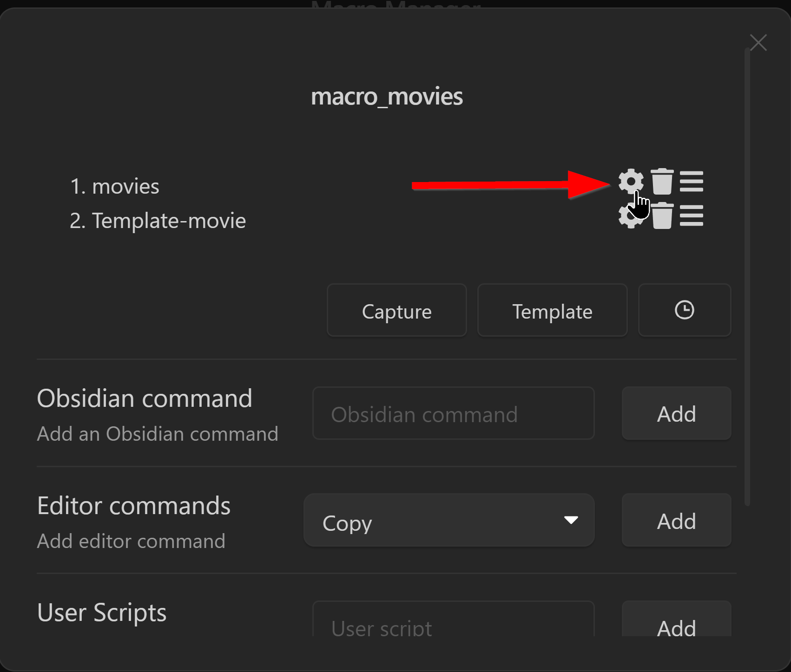Click Add button for User Scripts
This screenshot has width=791, height=672.
[677, 619]
